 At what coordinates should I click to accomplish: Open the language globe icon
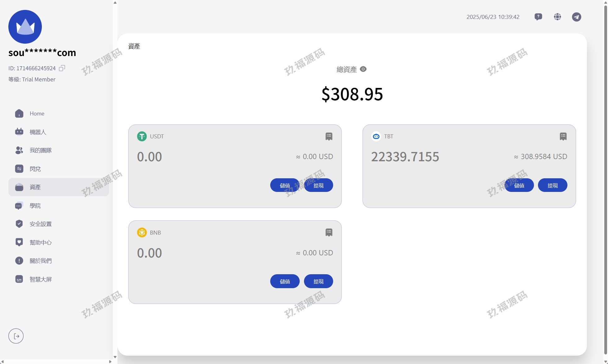pos(557,17)
